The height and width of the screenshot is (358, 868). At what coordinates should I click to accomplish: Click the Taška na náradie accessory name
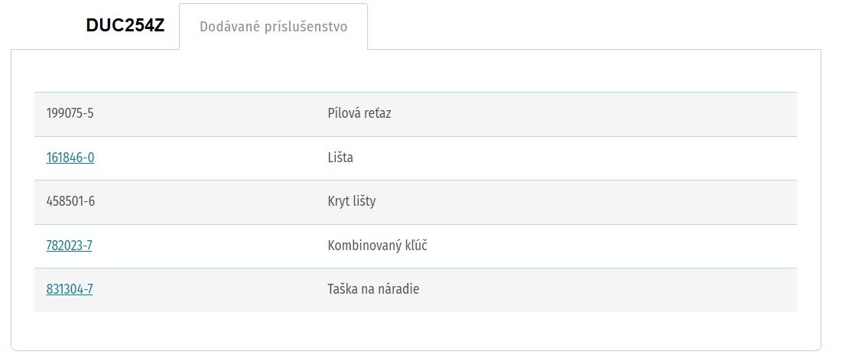(374, 289)
